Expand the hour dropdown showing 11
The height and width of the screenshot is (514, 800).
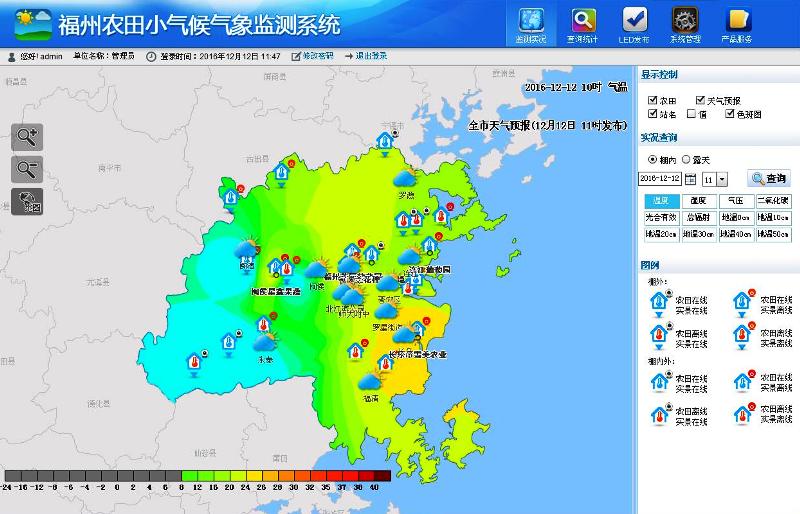point(722,179)
